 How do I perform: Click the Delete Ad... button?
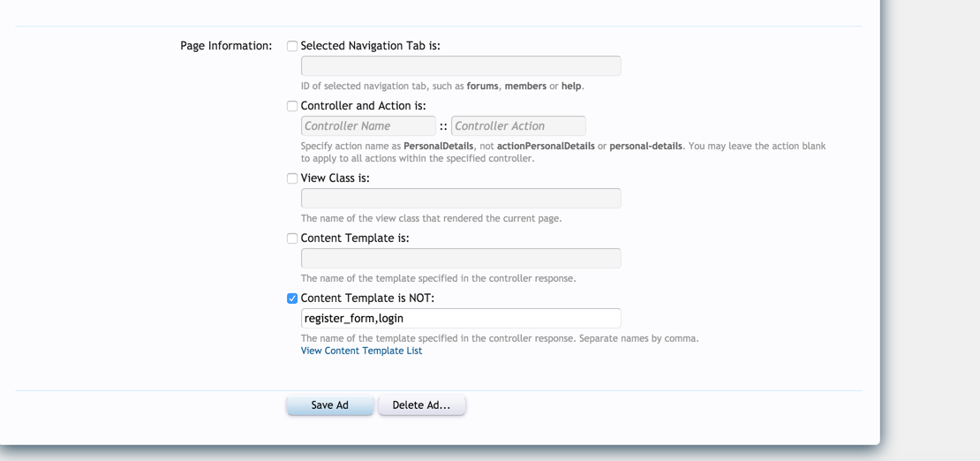pos(422,405)
